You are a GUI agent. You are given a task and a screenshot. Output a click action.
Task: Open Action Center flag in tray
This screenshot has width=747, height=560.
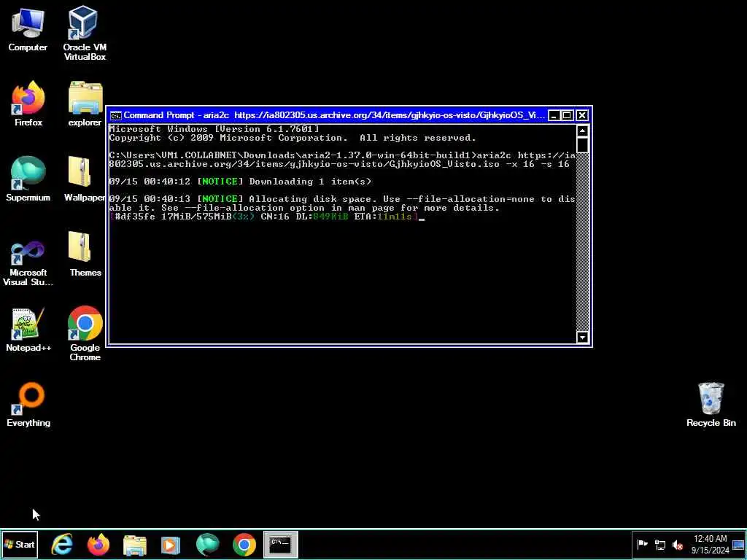(x=642, y=545)
